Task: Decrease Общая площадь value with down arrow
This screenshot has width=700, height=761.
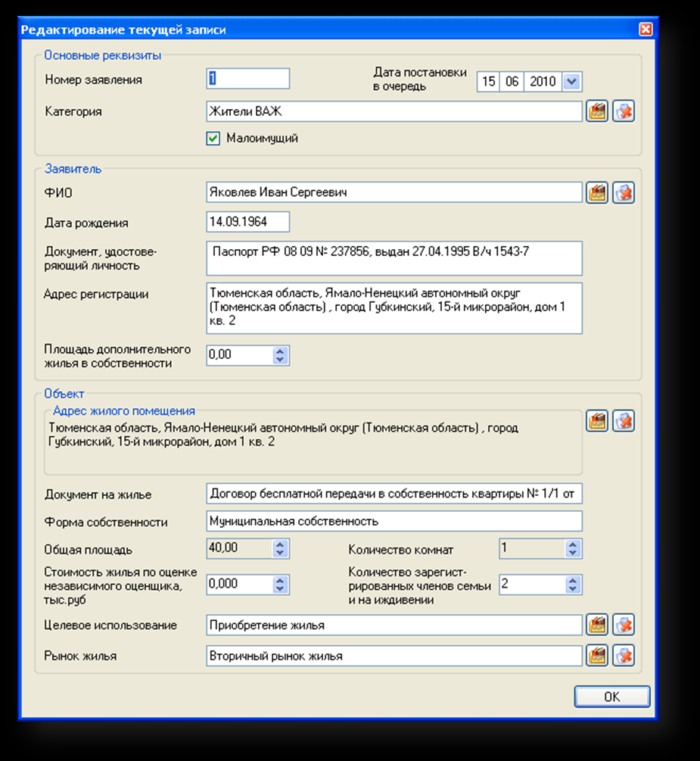Action: pyautogui.click(x=280, y=553)
